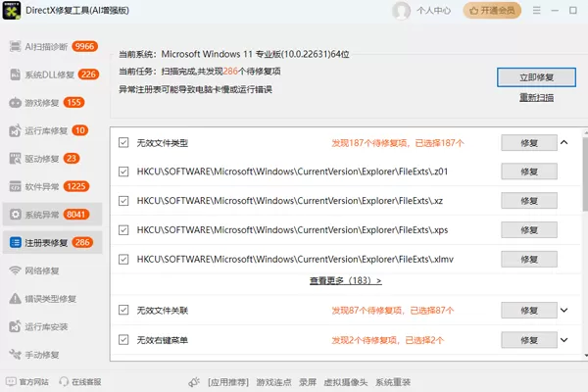Open the 虚拟摄像头 recommended app link
588x392 pixels.
click(345, 382)
